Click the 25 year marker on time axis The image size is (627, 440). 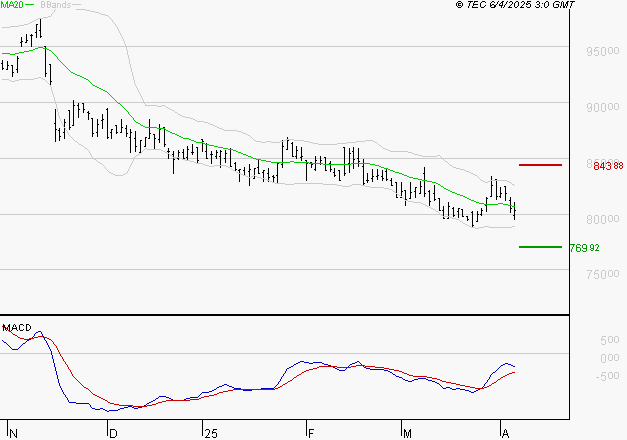(211, 434)
